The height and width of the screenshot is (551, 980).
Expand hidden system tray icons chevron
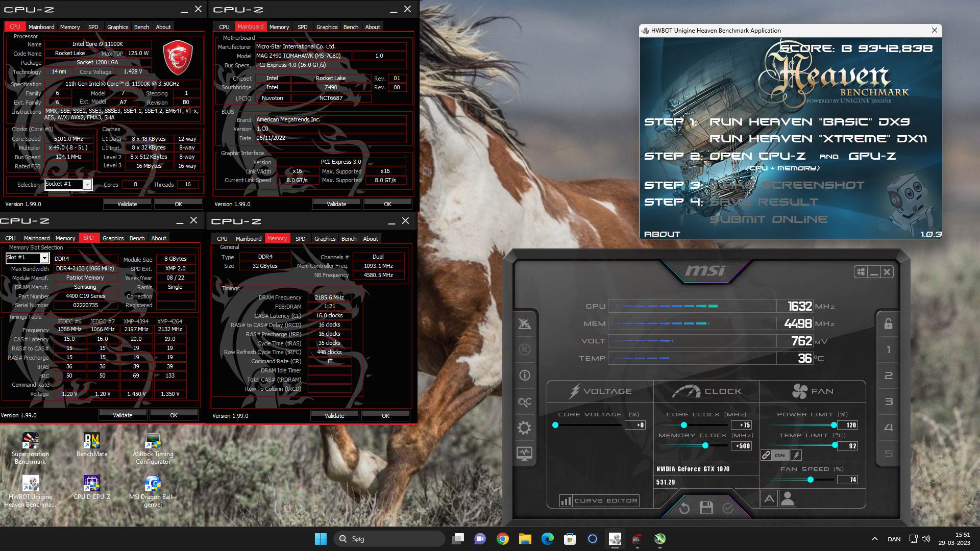pos(875,539)
